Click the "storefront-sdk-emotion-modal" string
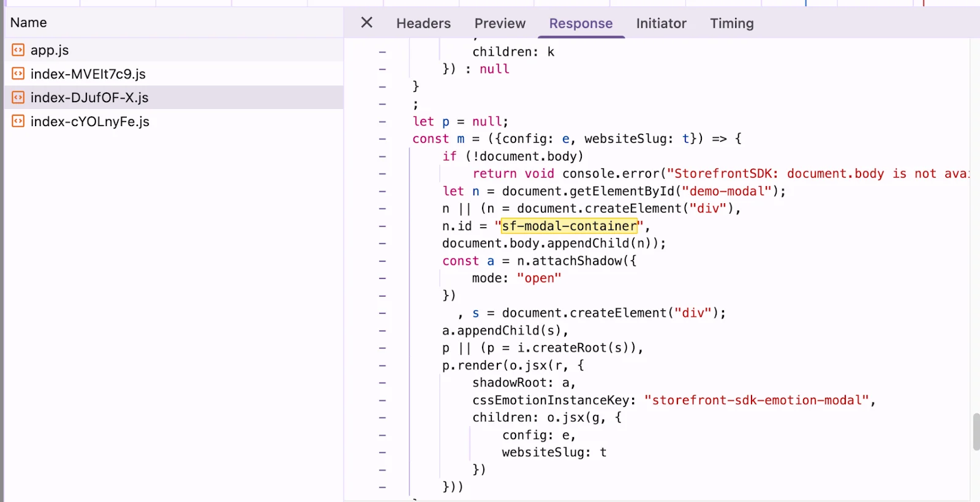The height and width of the screenshot is (502, 980). pos(756,400)
